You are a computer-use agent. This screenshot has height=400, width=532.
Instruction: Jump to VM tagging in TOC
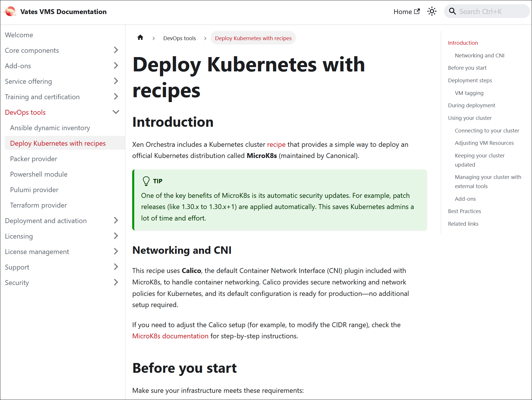469,93
